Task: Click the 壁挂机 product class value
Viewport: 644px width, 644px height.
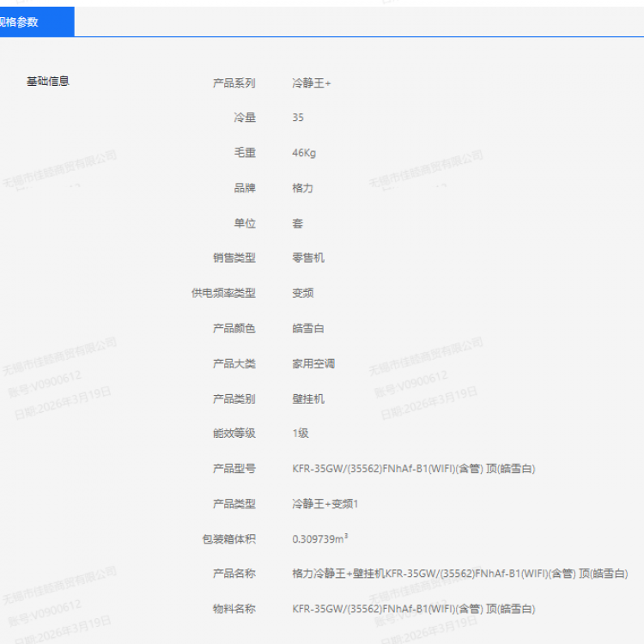Action: [x=308, y=398]
